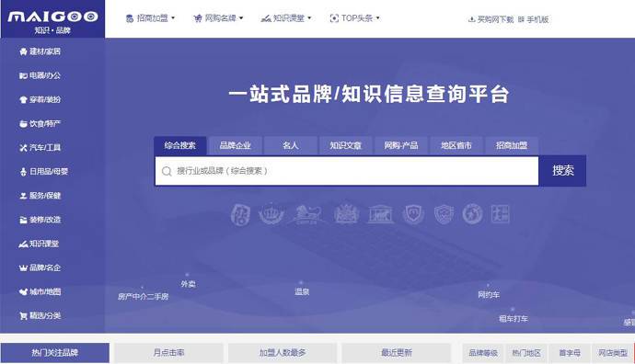
Task: Switch to the 品牌企业 search tab
Action: (x=236, y=145)
